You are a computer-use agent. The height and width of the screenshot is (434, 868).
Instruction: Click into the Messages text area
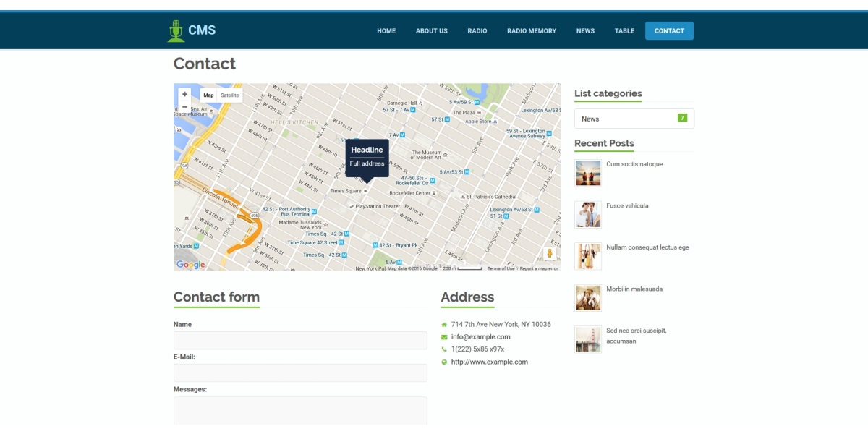click(x=300, y=411)
